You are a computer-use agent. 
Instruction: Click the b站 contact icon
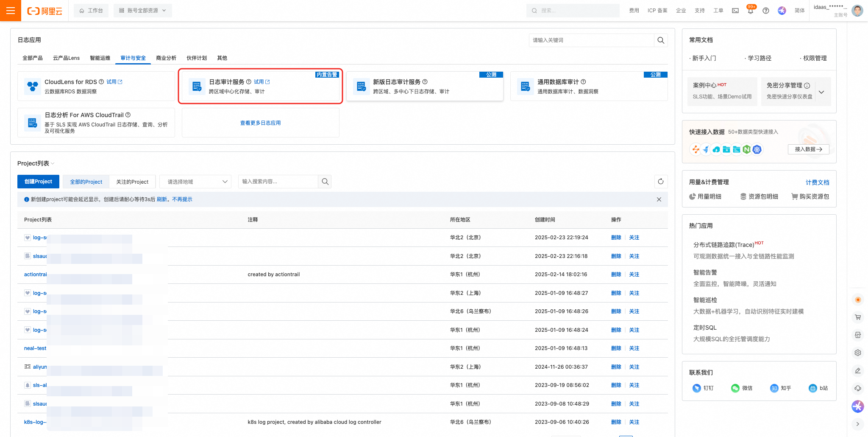pos(813,388)
